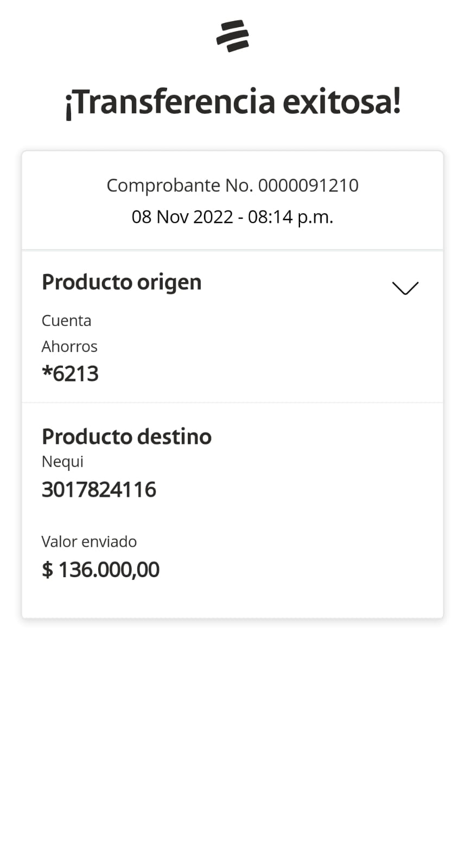Select account number ending *6213
Viewport: 465px width, 868px height.
coord(71,374)
